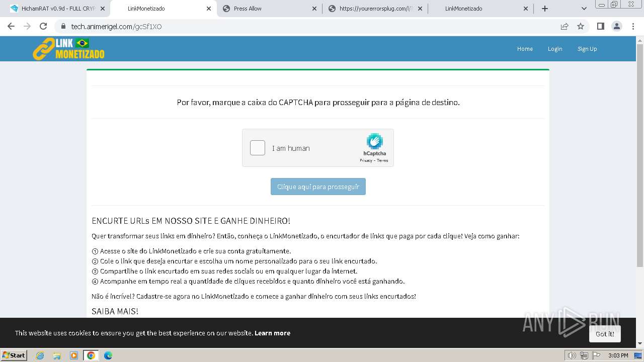Open Learn more cookie link
644x362 pixels.
pyautogui.click(x=272, y=333)
